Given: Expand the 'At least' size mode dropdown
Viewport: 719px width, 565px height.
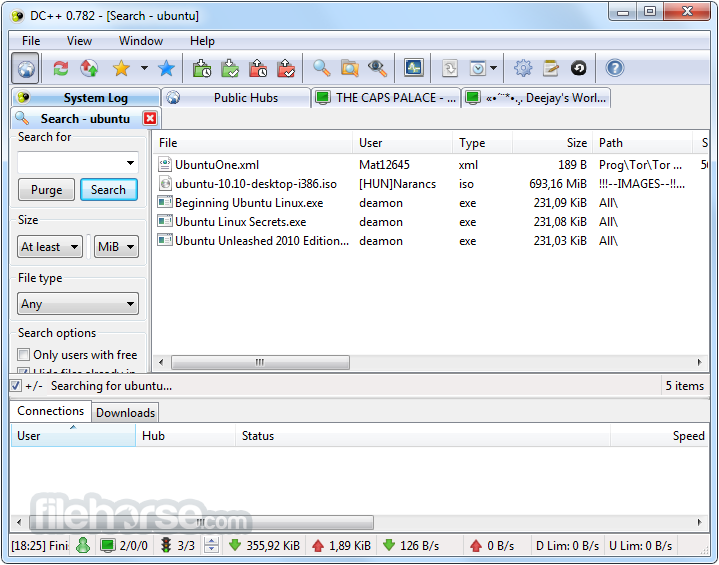Looking at the screenshot, I should point(50,247).
